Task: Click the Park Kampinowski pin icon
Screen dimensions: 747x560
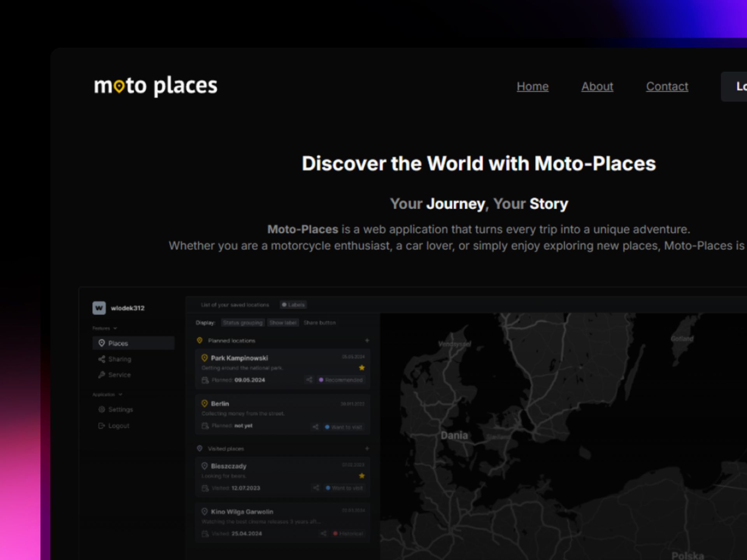Action: 205,358
